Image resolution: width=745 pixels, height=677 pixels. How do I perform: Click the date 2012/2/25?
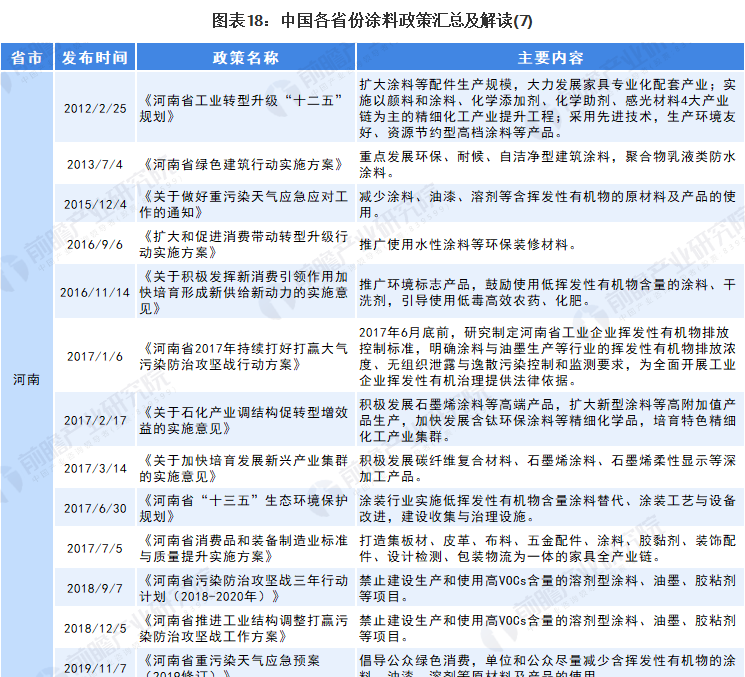(x=94, y=108)
